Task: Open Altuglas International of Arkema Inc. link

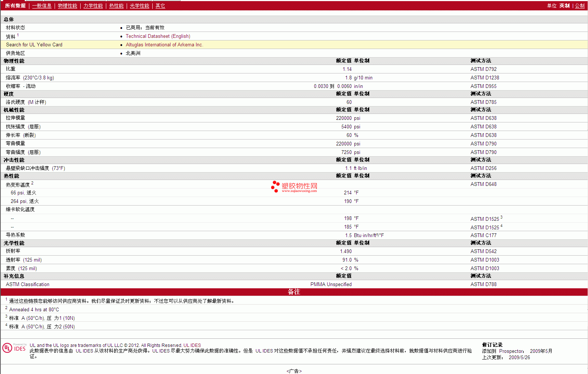Action: 164,45
